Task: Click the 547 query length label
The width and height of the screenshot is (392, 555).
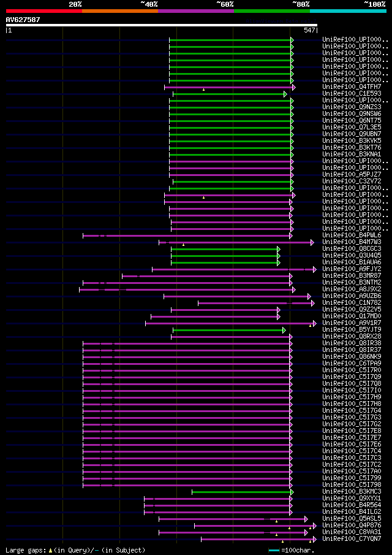Action: click(x=309, y=31)
